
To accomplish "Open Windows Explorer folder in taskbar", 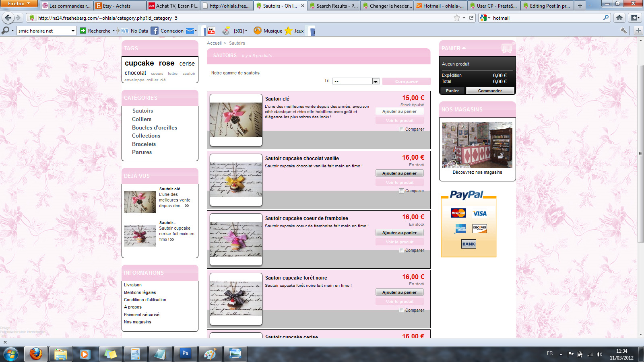I will pyautogui.click(x=60, y=354).
